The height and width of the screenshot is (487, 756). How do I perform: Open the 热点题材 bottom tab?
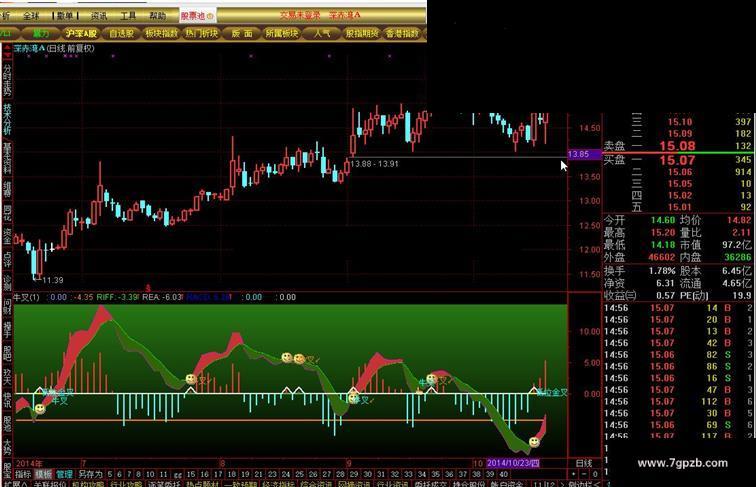[x=202, y=484]
